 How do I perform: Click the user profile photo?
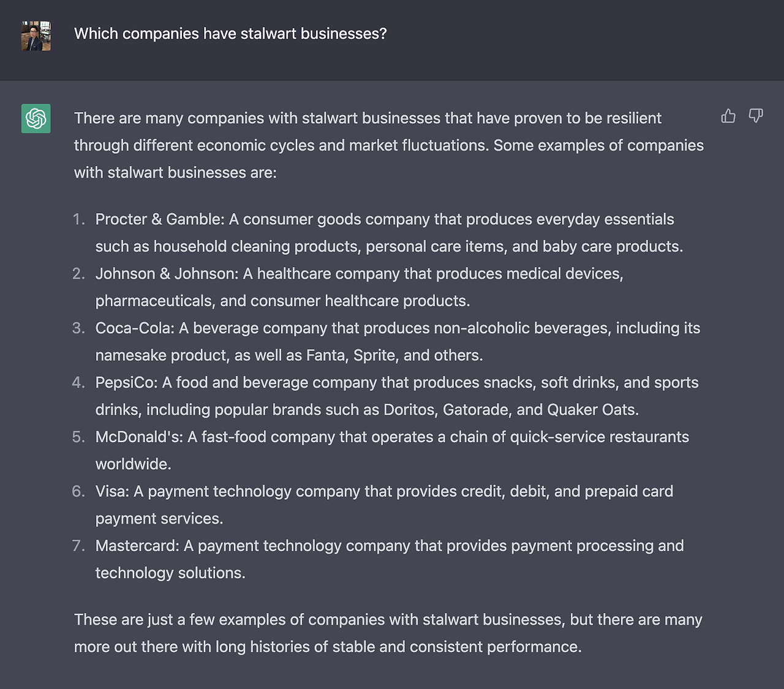click(36, 37)
